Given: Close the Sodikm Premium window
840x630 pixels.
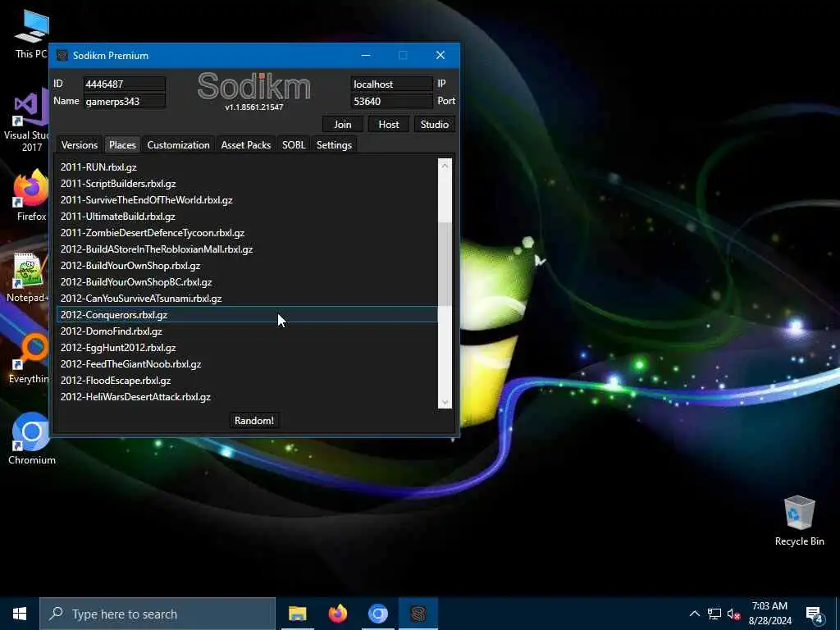Looking at the screenshot, I should pos(441,55).
